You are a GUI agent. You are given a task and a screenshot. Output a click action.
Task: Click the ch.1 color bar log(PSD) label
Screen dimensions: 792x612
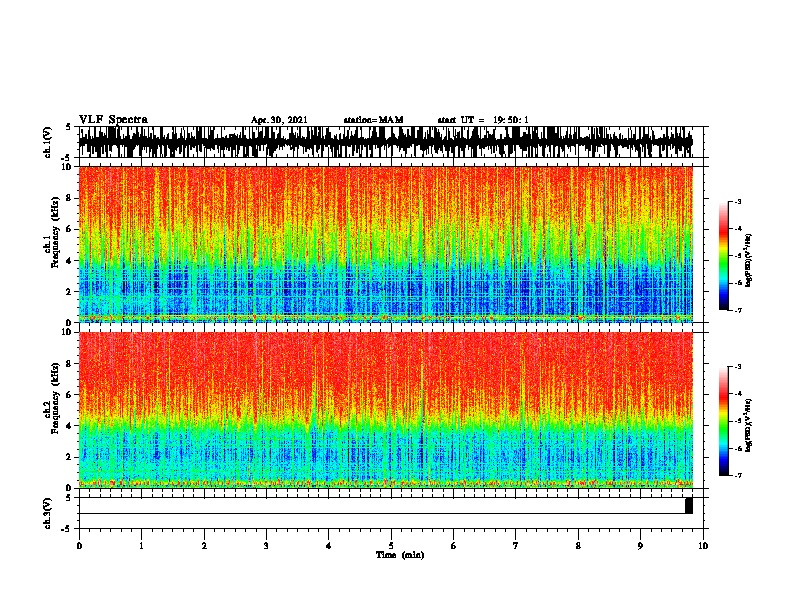[749, 261]
